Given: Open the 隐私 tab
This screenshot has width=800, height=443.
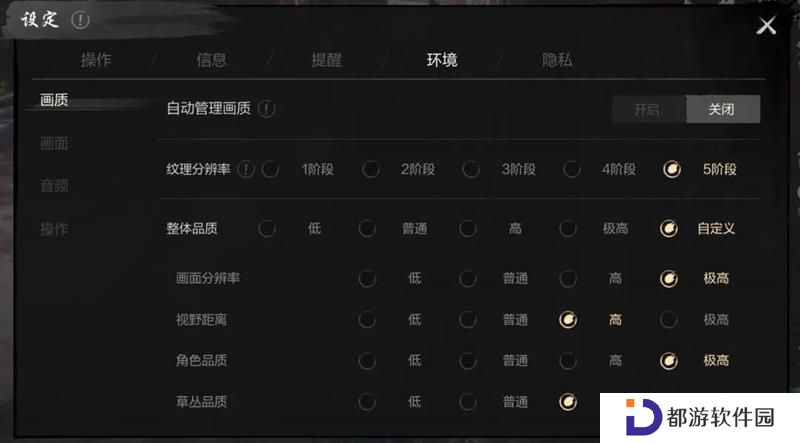Looking at the screenshot, I should [x=557, y=60].
